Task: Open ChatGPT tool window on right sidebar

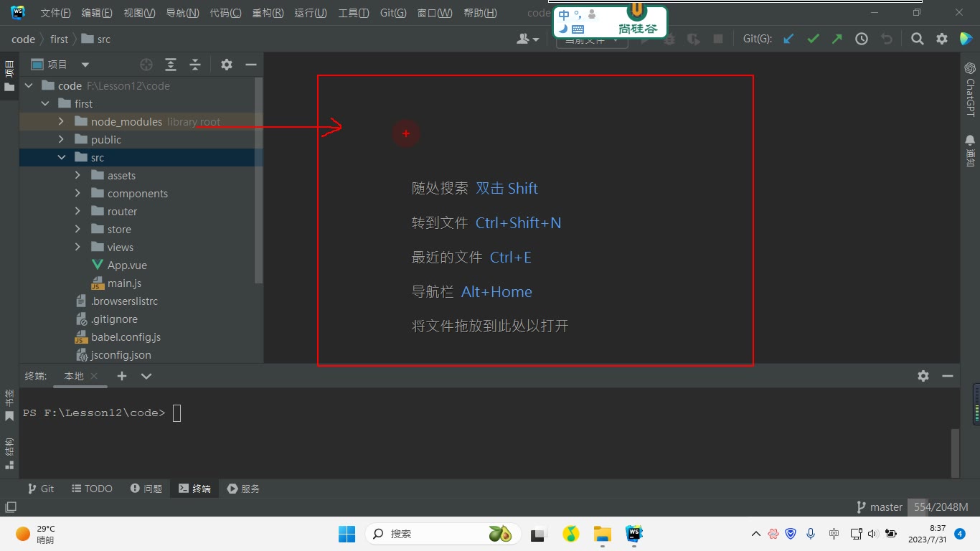Action: (970, 89)
